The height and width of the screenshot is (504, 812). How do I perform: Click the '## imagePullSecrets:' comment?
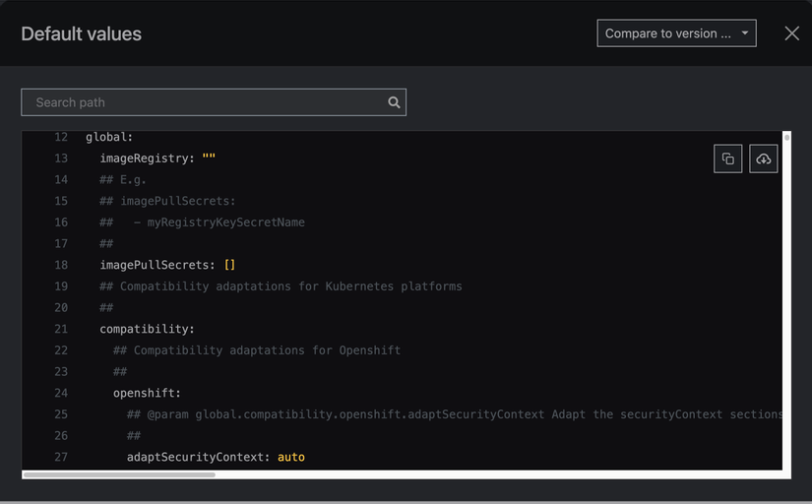tap(167, 201)
